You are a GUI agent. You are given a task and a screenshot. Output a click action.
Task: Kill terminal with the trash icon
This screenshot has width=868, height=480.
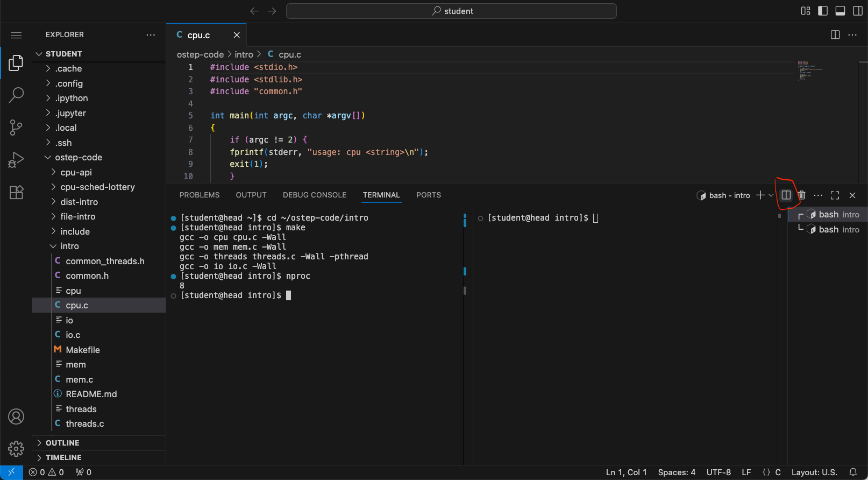click(x=802, y=195)
